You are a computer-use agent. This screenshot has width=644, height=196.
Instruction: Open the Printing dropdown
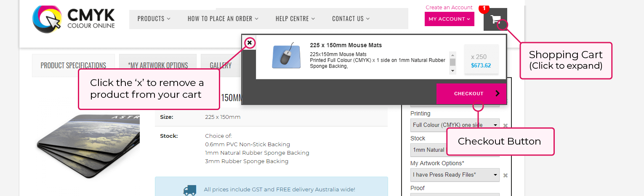455,125
